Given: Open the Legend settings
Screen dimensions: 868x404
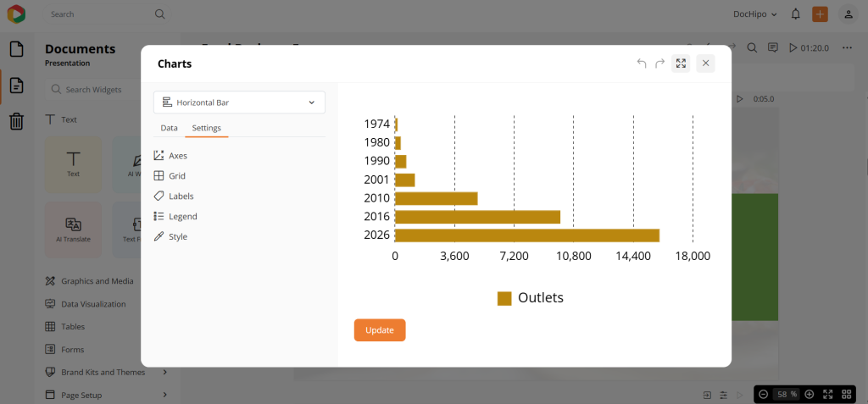Looking at the screenshot, I should (x=175, y=216).
